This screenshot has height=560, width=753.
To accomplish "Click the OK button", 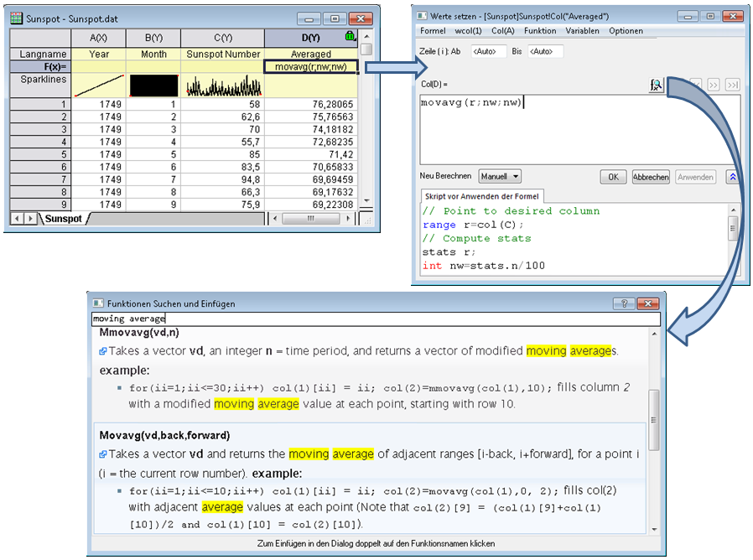I will point(613,177).
